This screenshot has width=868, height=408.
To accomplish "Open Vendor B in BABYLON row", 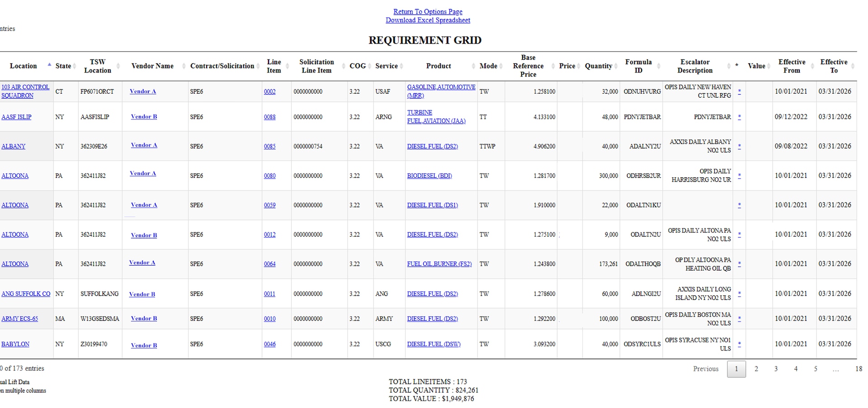I will pyautogui.click(x=144, y=345).
